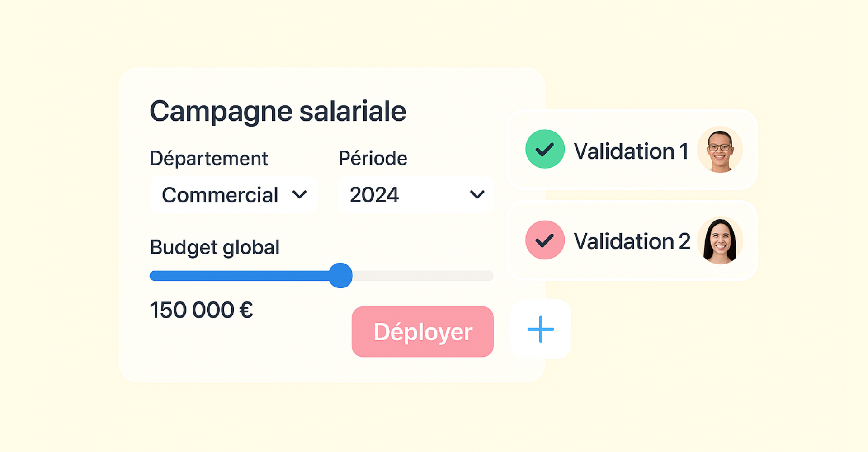Toggle the pink Validation 2 checkmark

[x=545, y=240]
